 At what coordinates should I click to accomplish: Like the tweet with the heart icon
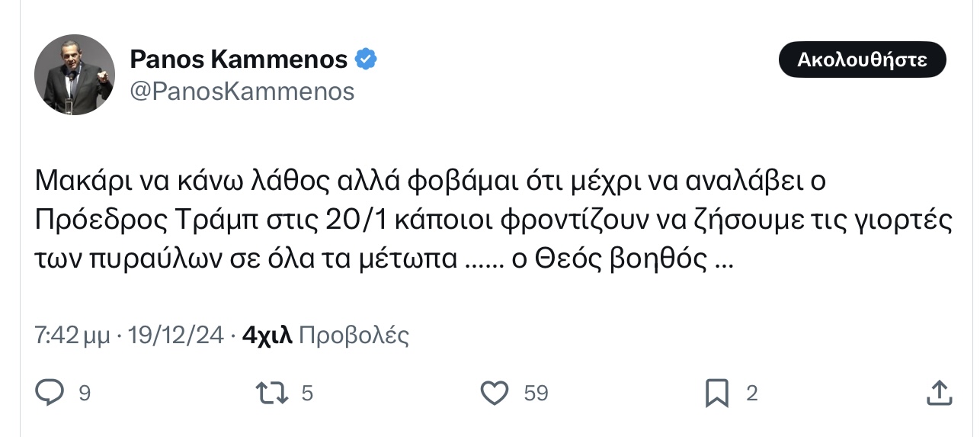click(x=495, y=393)
